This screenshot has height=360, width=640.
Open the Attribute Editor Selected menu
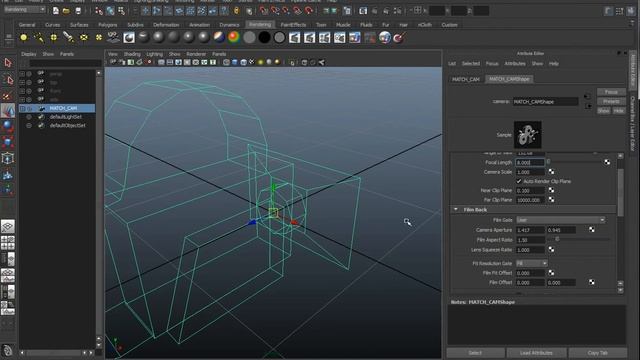click(x=471, y=64)
